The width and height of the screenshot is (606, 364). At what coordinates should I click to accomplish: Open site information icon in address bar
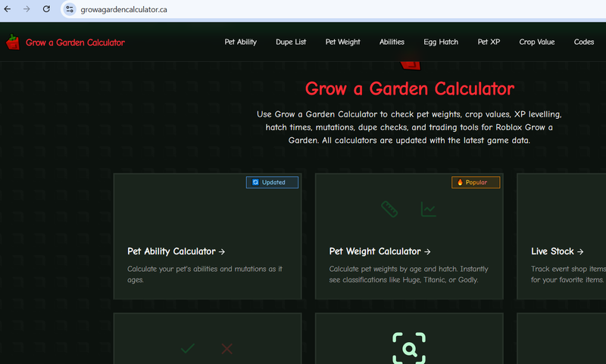(x=70, y=9)
